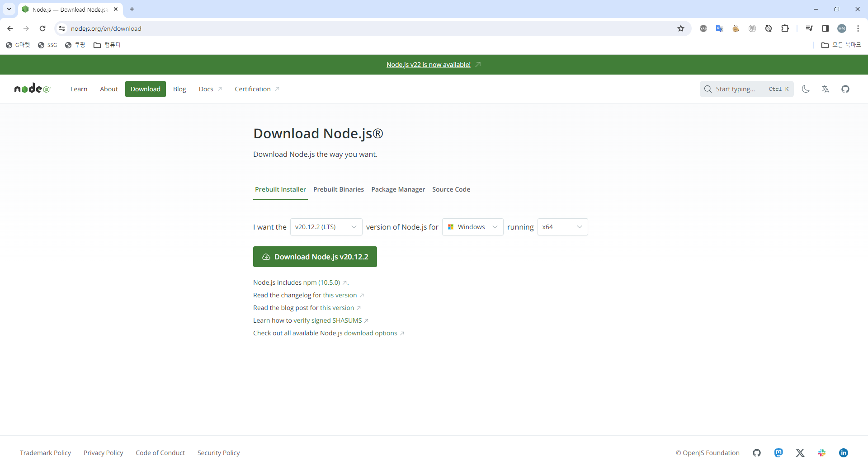Viewport: 868px width, 470px height.
Task: Open the Chrome profile avatar
Action: (842, 28)
